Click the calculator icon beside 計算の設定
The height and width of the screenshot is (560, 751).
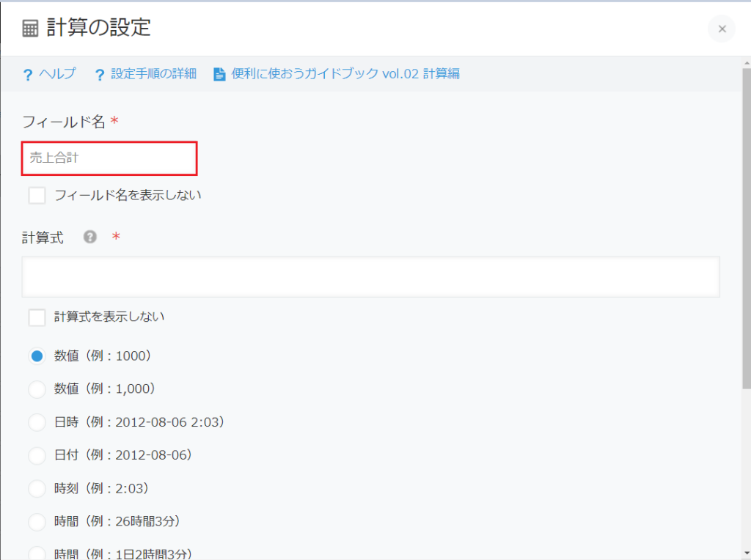(x=30, y=29)
